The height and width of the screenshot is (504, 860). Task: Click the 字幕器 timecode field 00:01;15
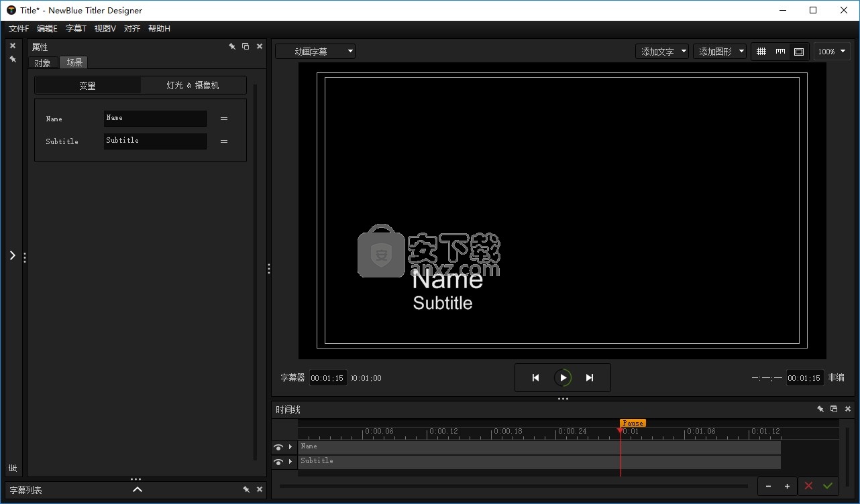(329, 378)
